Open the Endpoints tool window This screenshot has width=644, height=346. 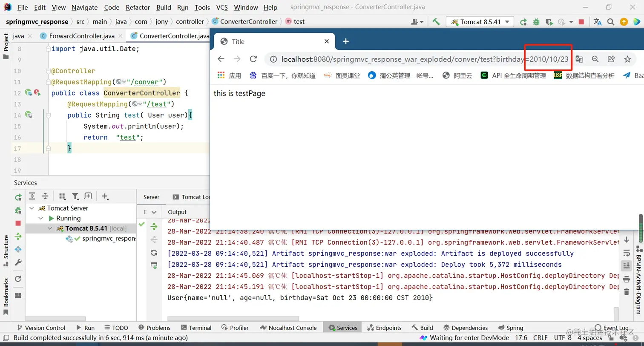[x=384, y=328]
